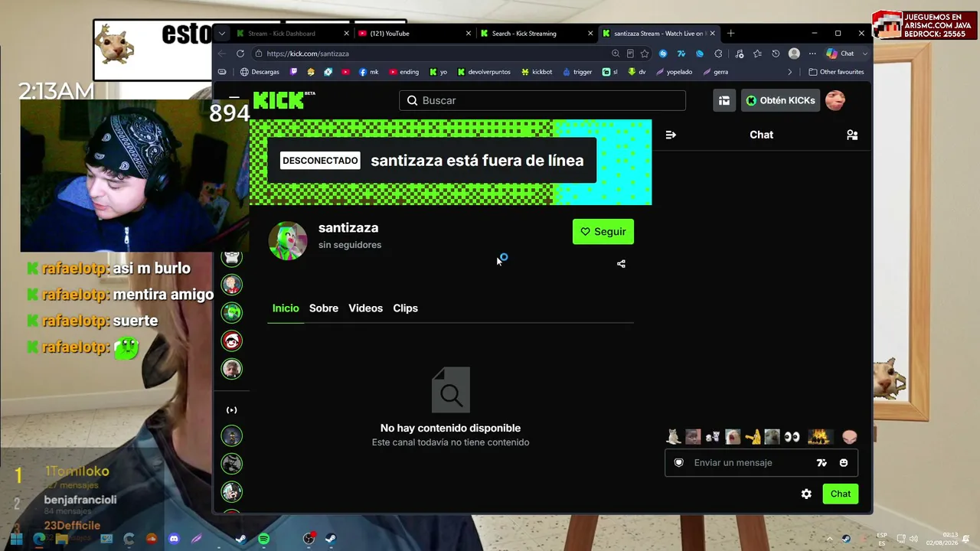The width and height of the screenshot is (980, 551).
Task: Open the browser favourites hub icon
Action: pos(757,54)
